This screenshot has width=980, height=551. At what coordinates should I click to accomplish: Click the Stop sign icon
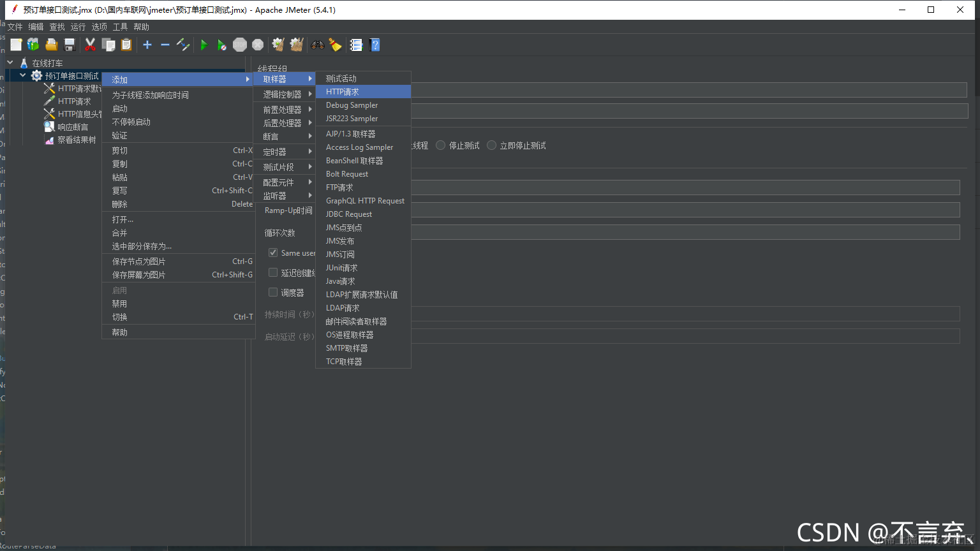pyautogui.click(x=240, y=45)
